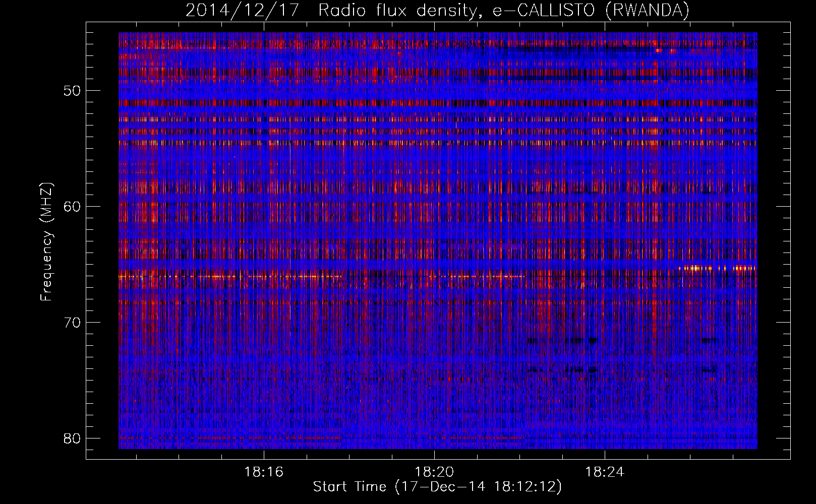Click the 'Frequency (MHZ)' axis label
The height and width of the screenshot is (504, 816).
[46, 242]
